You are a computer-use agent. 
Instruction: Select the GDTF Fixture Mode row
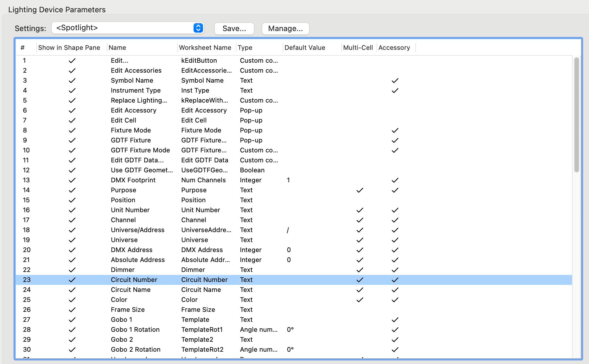(x=140, y=150)
